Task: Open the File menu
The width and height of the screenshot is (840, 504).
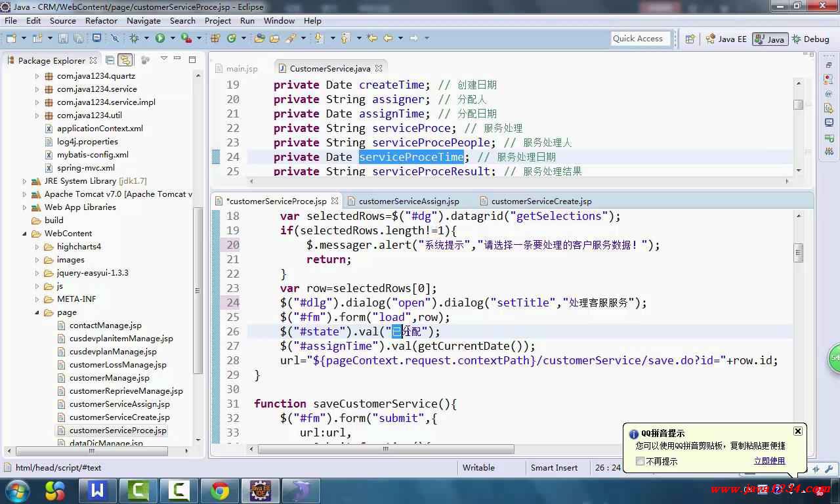Action: (x=10, y=20)
